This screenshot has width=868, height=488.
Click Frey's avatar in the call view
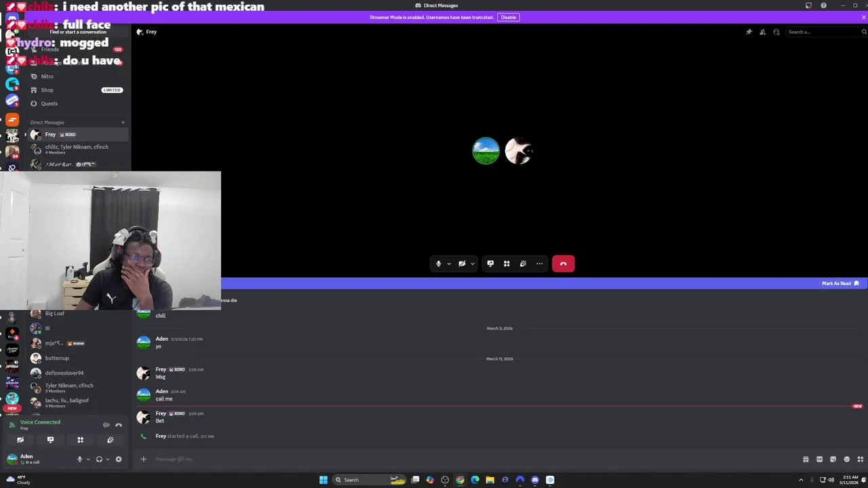(x=519, y=151)
